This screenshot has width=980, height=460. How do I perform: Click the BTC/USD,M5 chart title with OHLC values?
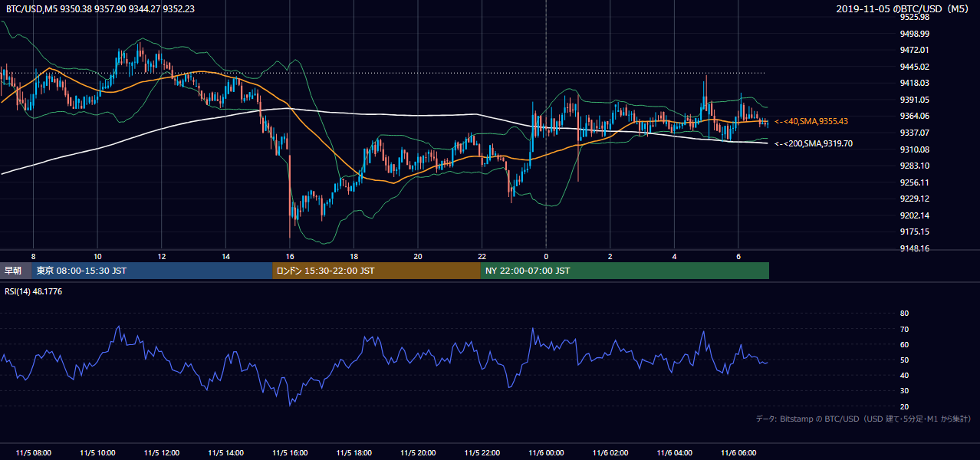tap(100, 8)
